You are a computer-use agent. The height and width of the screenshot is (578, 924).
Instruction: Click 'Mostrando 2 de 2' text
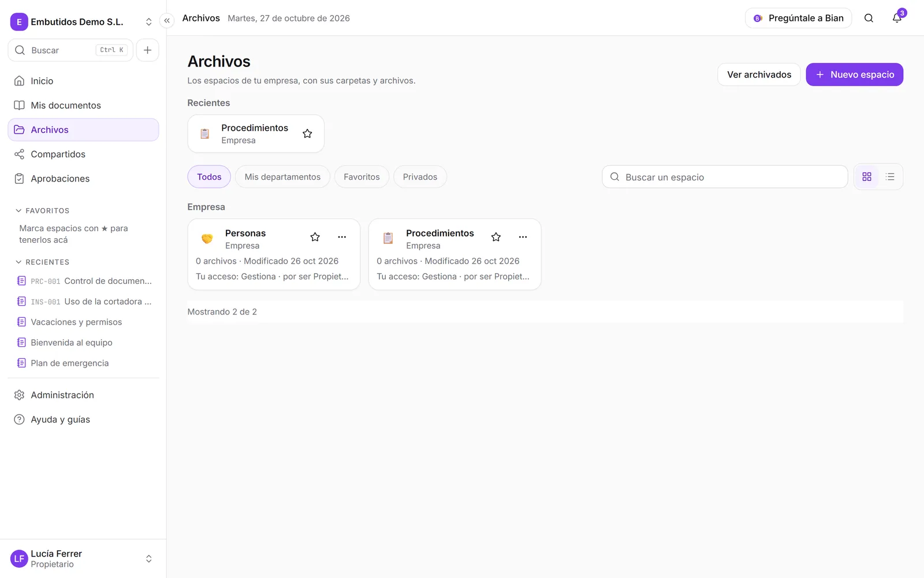click(222, 312)
